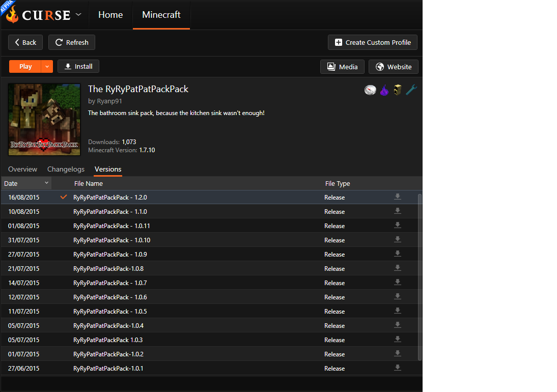Download RyRyPatPatPackPack-1.0.1 file

pos(398,368)
